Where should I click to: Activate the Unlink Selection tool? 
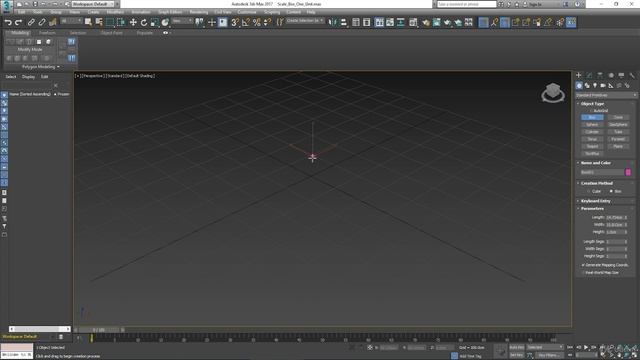tap(42, 22)
